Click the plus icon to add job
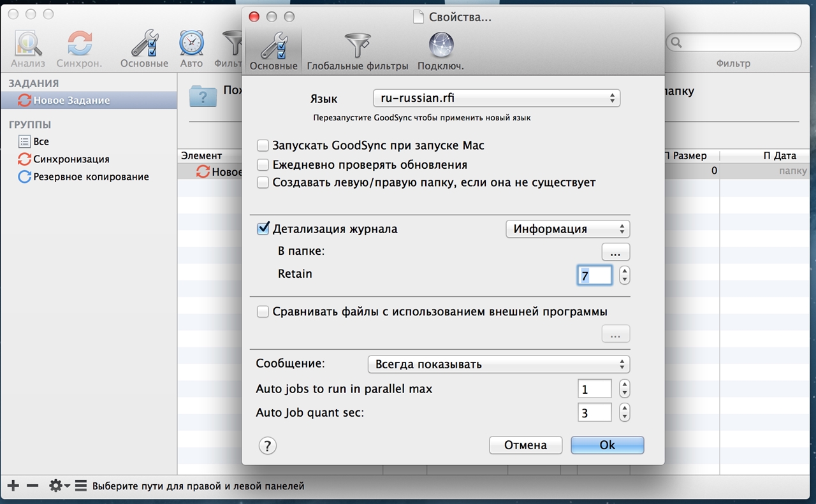This screenshot has width=816, height=504. pos(13,486)
